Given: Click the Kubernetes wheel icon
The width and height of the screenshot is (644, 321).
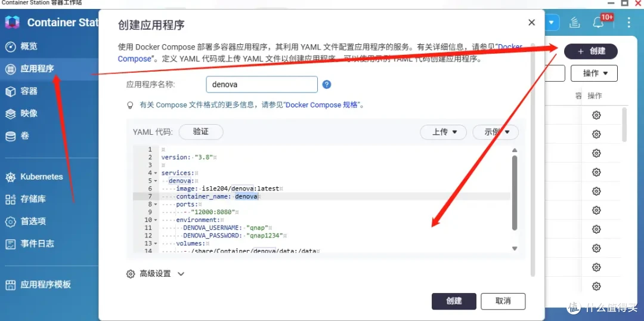Looking at the screenshot, I should tap(10, 177).
